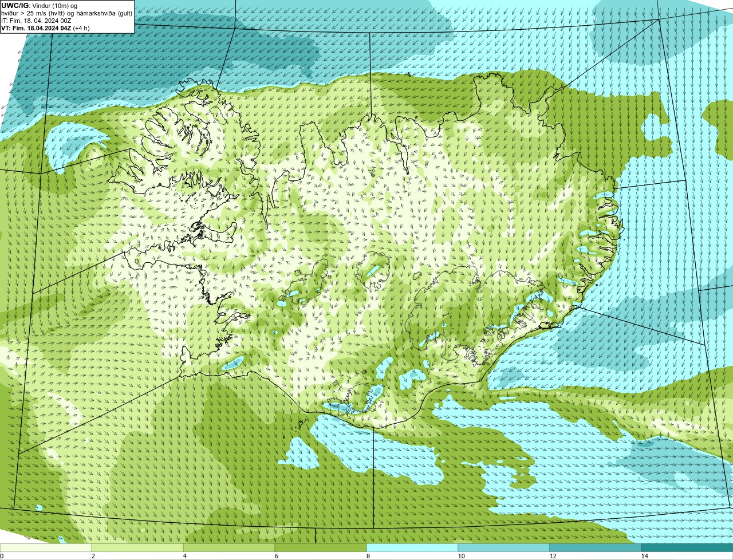Click the "IT: Fim. 18. 04. 2024 00Z" line
Screen dimensions: 733x560
click(x=36, y=21)
